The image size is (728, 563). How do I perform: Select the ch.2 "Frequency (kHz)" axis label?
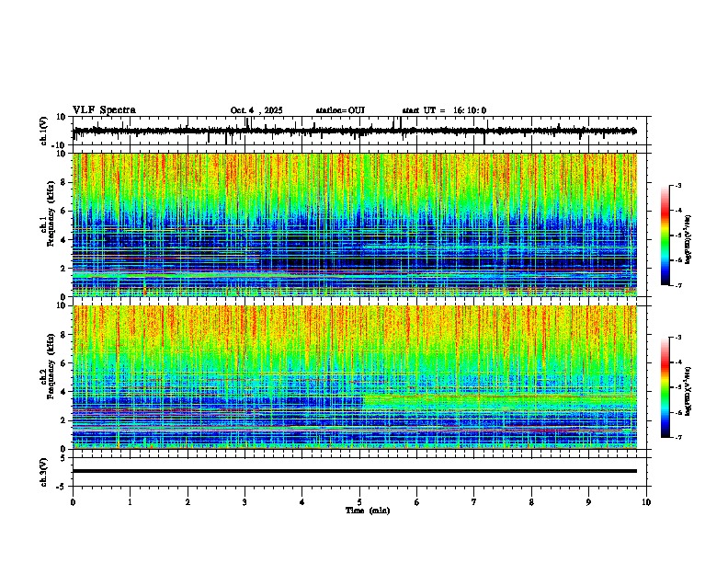[x=51, y=367]
